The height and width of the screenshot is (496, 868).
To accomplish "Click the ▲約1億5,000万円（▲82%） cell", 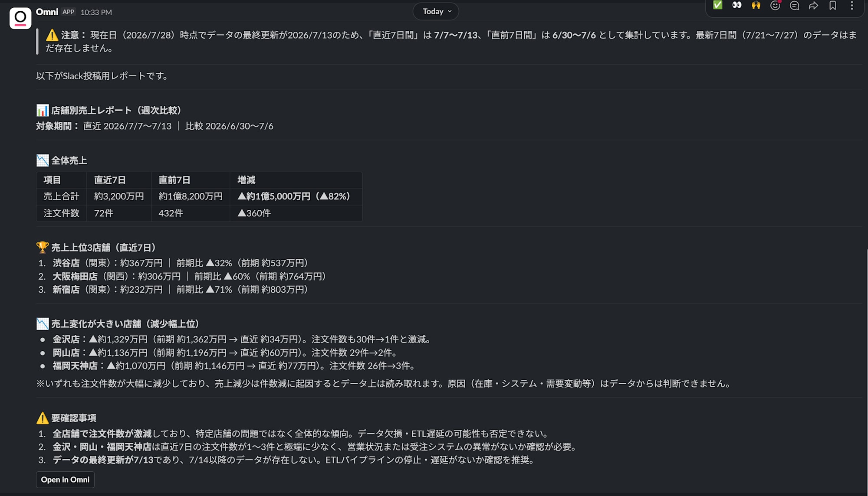I will point(296,196).
